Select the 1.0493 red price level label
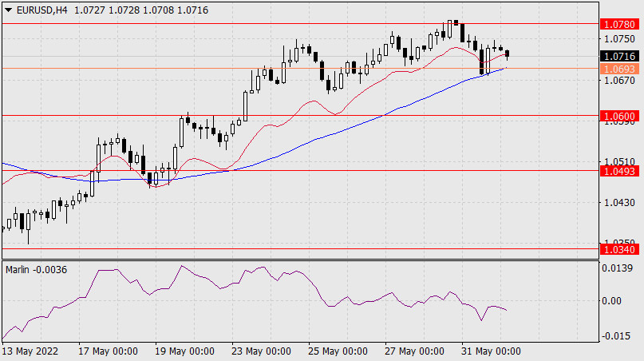 pyautogui.click(x=619, y=171)
